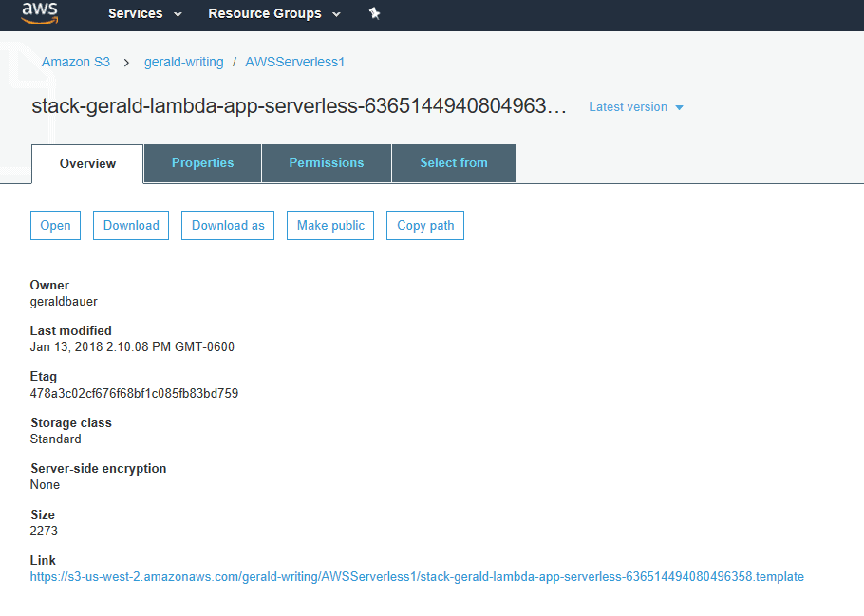The height and width of the screenshot is (616, 864).
Task: Click the AWS logo icon
Action: (40, 12)
